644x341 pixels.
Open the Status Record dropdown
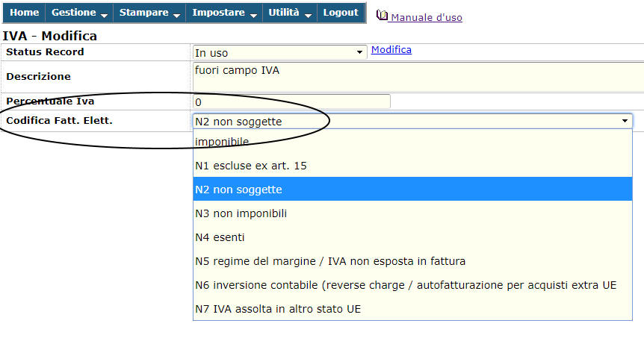click(x=279, y=52)
